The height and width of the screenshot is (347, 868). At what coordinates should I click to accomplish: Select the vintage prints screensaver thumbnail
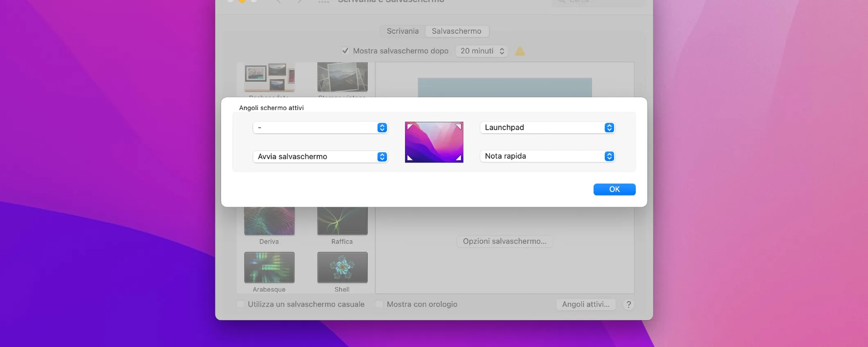point(342,77)
